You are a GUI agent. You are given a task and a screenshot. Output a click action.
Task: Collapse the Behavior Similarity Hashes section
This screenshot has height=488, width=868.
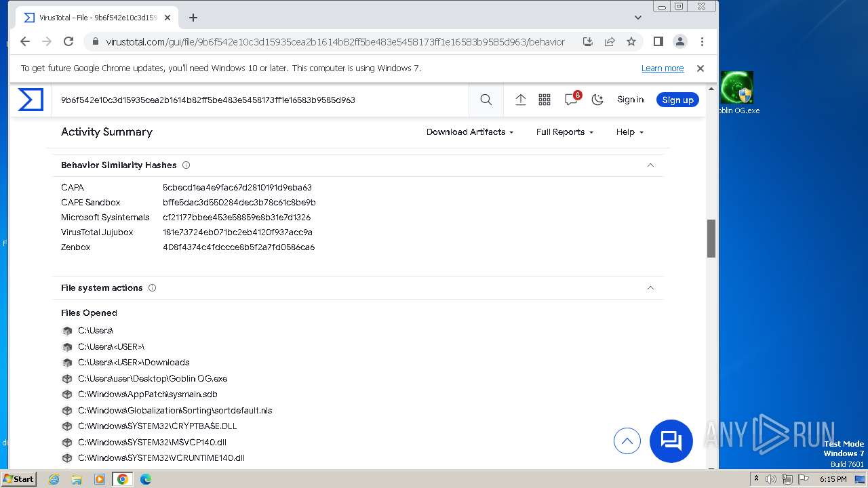pyautogui.click(x=650, y=165)
